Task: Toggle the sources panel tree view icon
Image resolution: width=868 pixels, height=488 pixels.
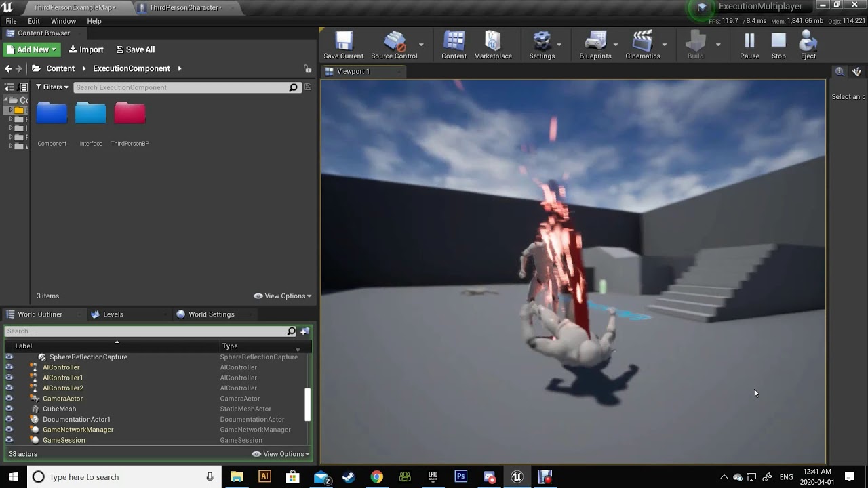Action: (x=9, y=87)
